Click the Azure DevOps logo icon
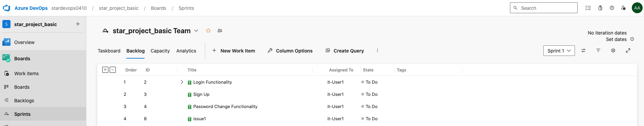 (x=6, y=8)
